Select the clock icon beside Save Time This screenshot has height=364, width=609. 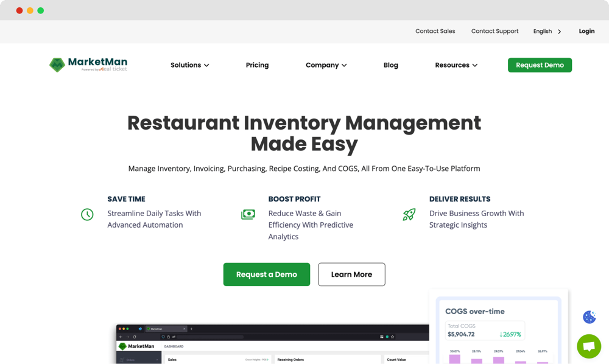pyautogui.click(x=87, y=214)
